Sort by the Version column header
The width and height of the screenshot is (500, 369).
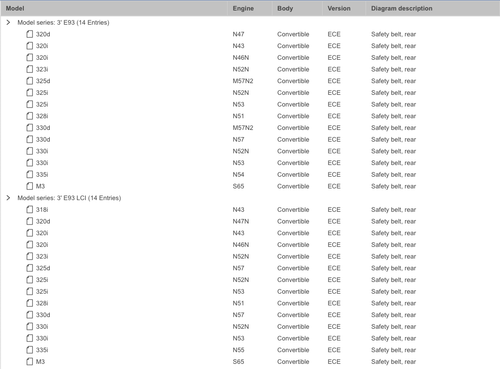coord(339,8)
